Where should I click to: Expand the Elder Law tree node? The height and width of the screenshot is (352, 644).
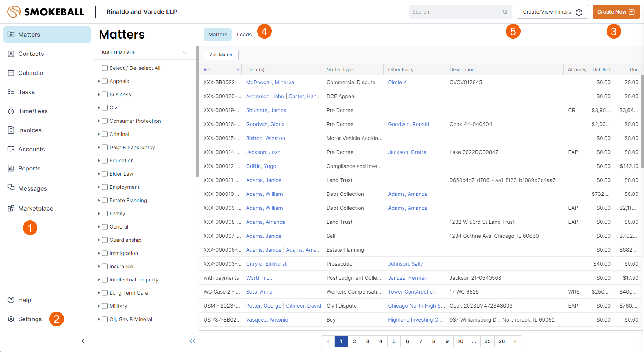click(99, 174)
